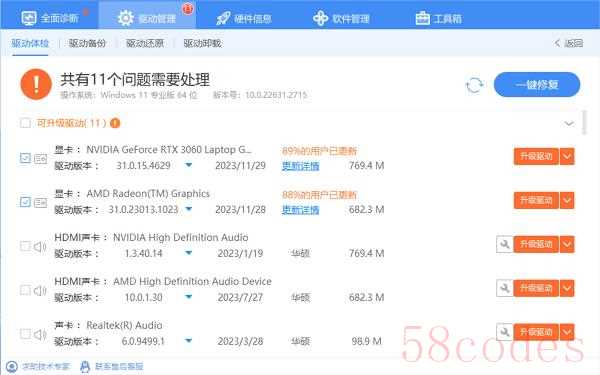Screen dimensions: 600x375
Task: Click wrench icon for Realtek(R) Audio
Action: (x=504, y=332)
